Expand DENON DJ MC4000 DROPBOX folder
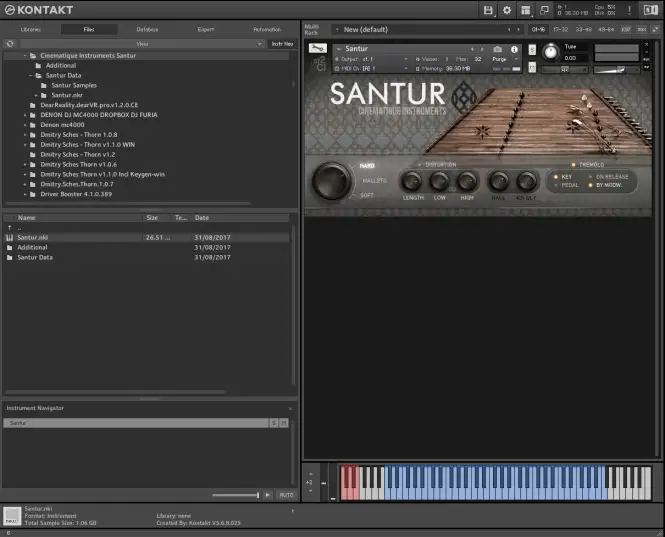665x537 pixels. coord(25,115)
